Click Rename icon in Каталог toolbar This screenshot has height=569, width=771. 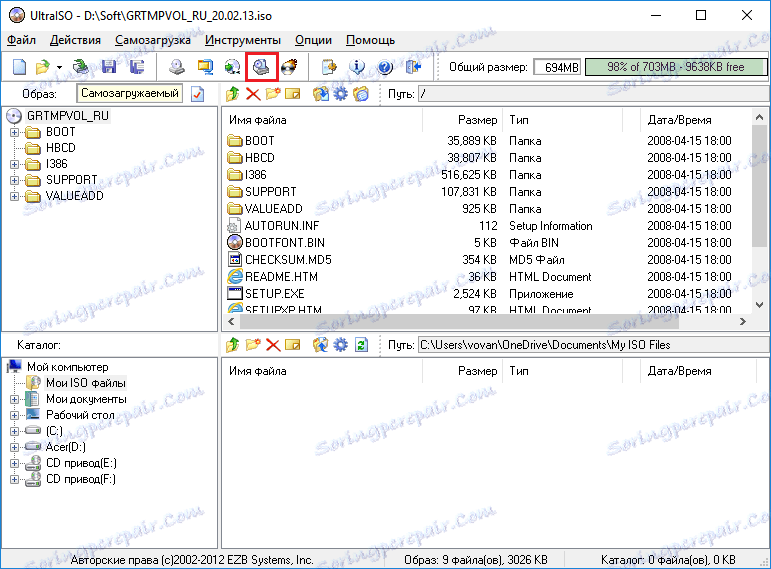click(x=293, y=345)
